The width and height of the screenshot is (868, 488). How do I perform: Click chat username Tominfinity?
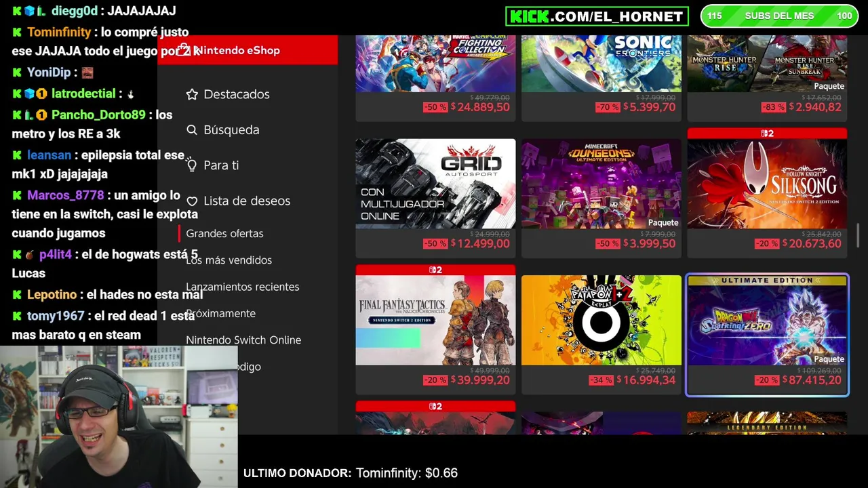[59, 32]
